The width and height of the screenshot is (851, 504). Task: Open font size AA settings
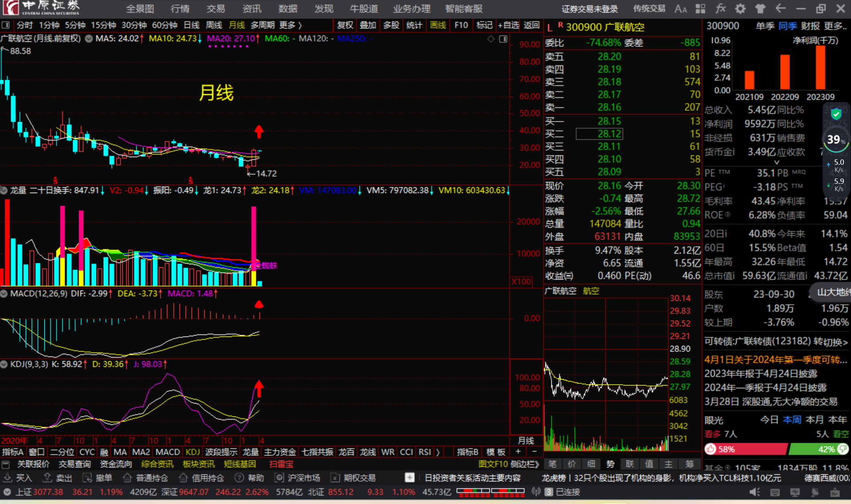(x=680, y=8)
